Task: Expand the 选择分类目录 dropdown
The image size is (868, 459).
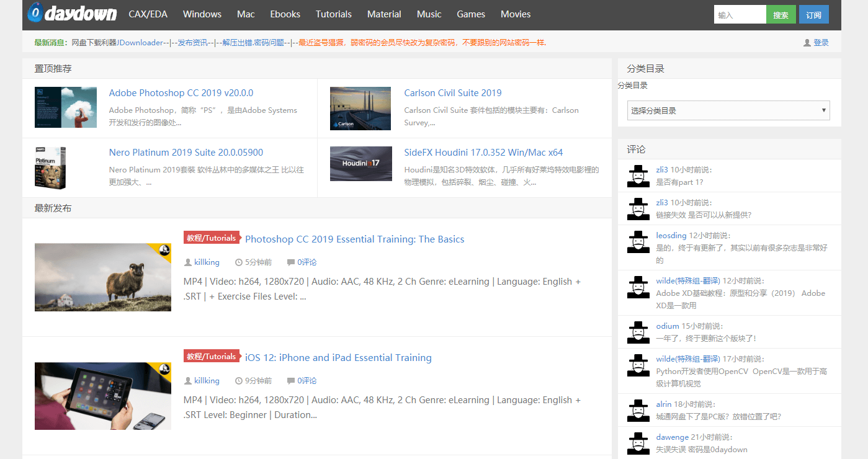Action: [728, 110]
